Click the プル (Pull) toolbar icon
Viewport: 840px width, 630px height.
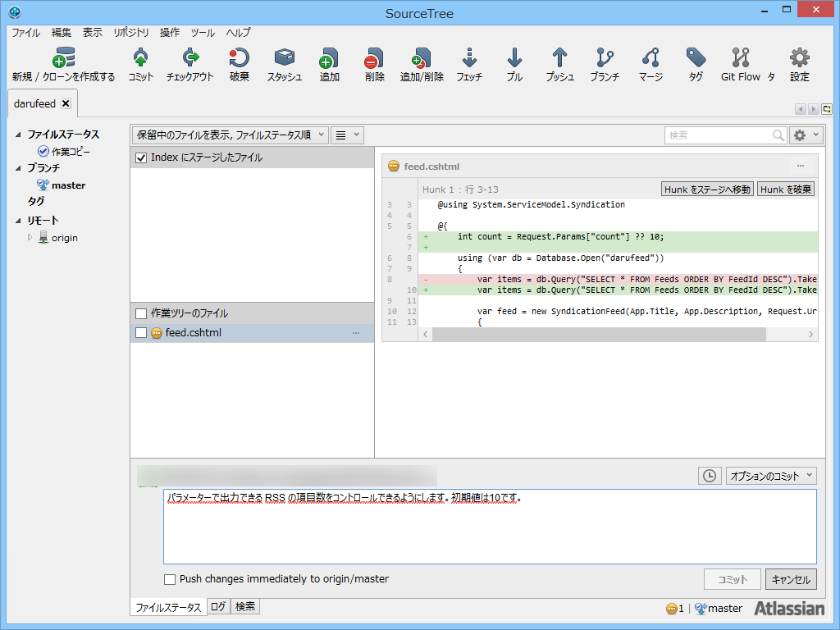pos(514,58)
